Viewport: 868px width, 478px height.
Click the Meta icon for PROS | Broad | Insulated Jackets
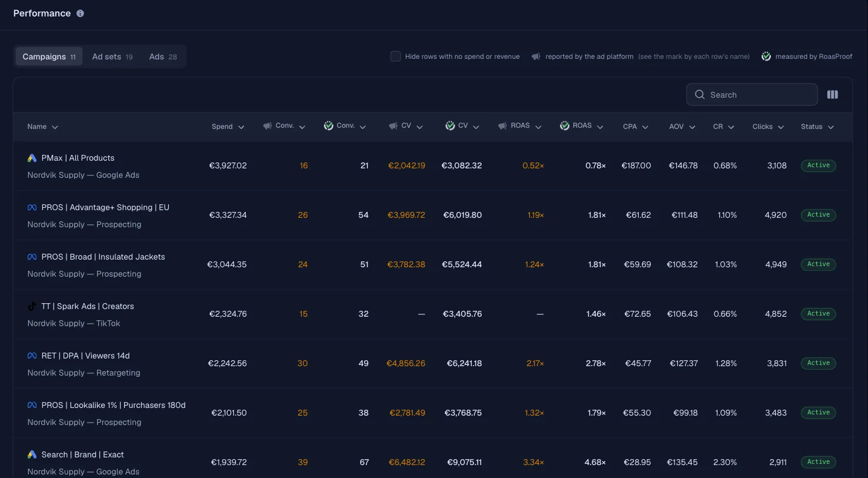(x=32, y=257)
